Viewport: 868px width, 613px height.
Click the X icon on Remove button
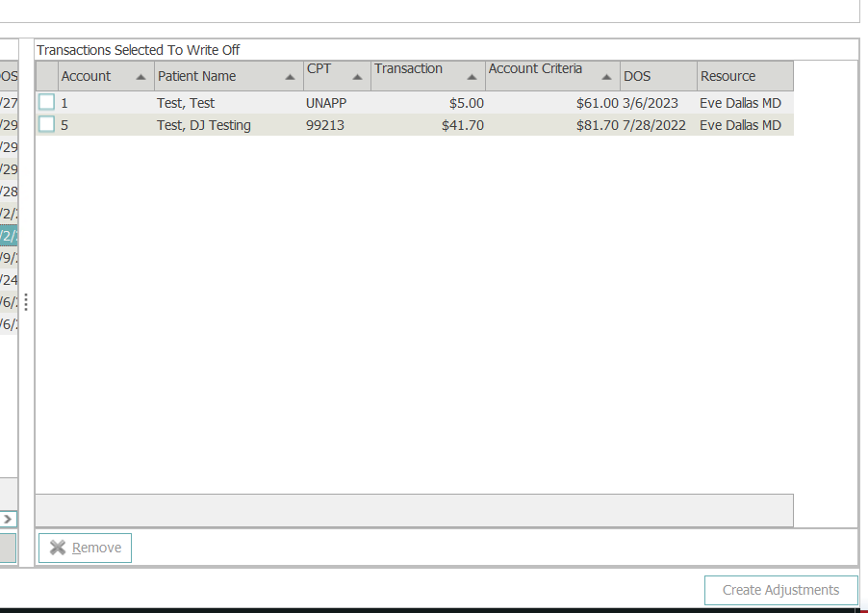coord(58,548)
